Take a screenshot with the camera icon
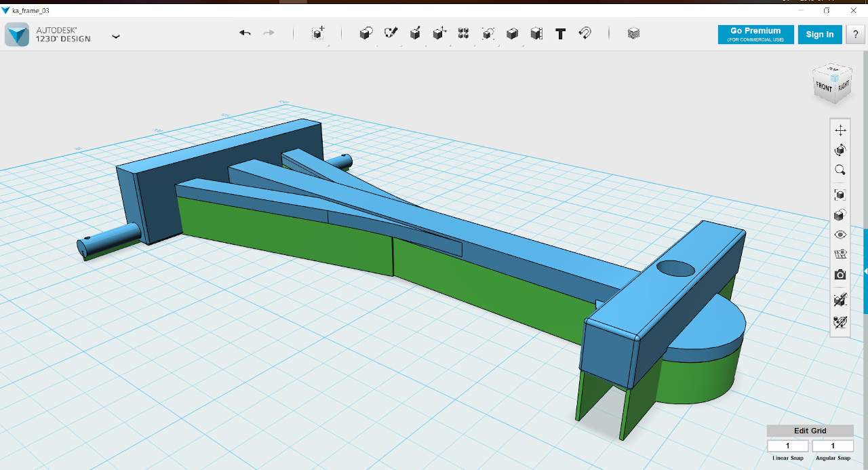Viewport: 868px width, 470px height. pyautogui.click(x=840, y=275)
